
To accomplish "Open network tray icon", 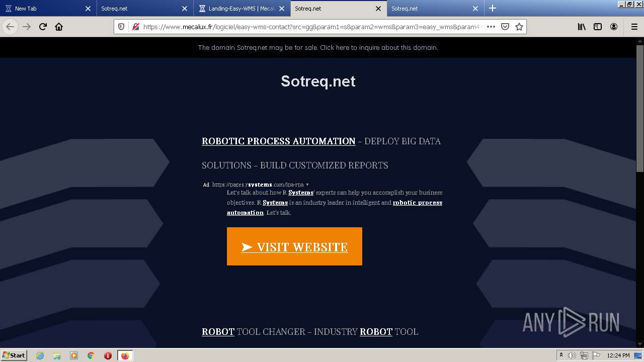I will pyautogui.click(x=584, y=355).
